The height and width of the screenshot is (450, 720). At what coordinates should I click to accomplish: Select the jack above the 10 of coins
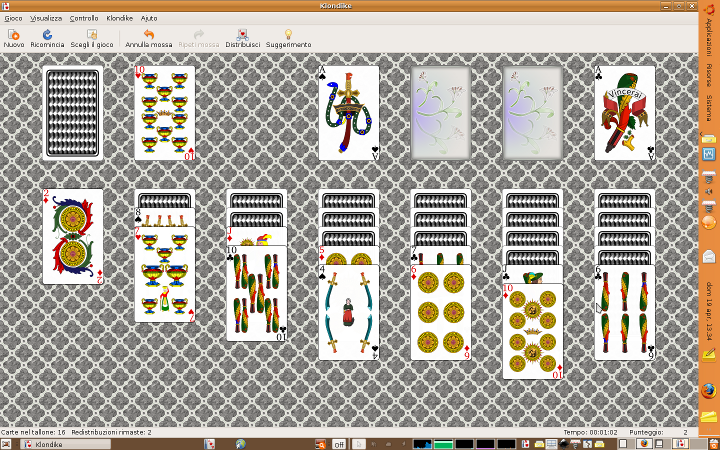pyautogui.click(x=533, y=274)
